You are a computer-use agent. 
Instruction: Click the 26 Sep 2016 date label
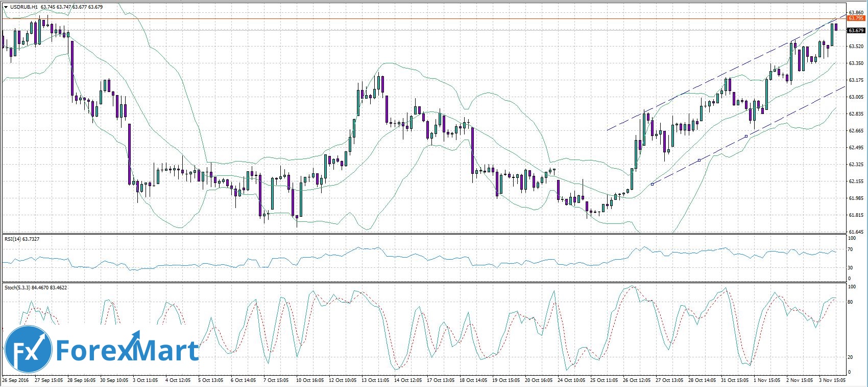coord(15,380)
